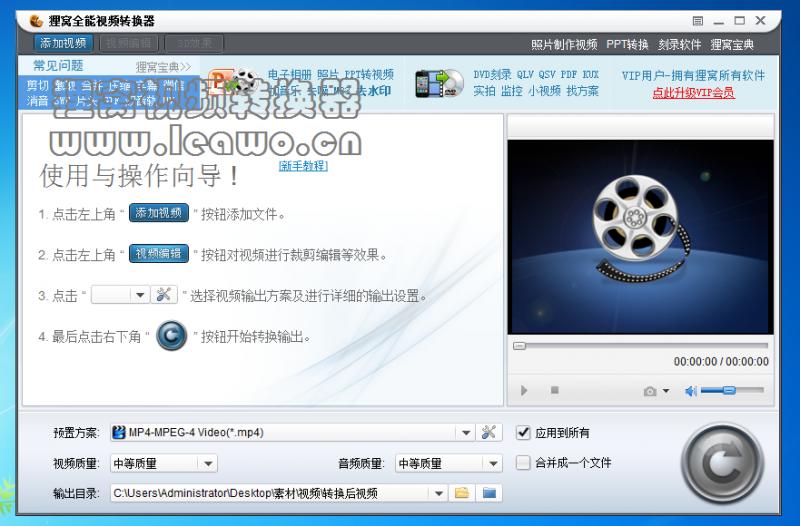
Task: Open the 音频质量 dropdown
Action: (x=492, y=463)
